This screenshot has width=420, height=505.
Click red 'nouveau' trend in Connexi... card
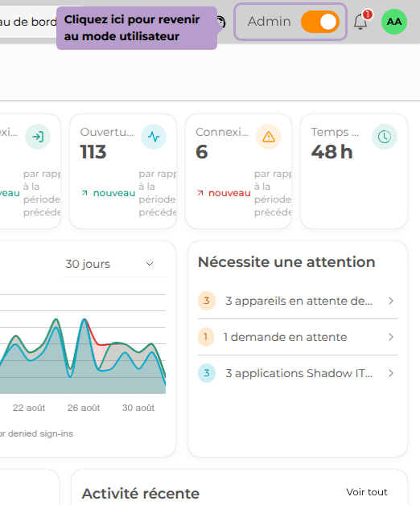(x=229, y=193)
